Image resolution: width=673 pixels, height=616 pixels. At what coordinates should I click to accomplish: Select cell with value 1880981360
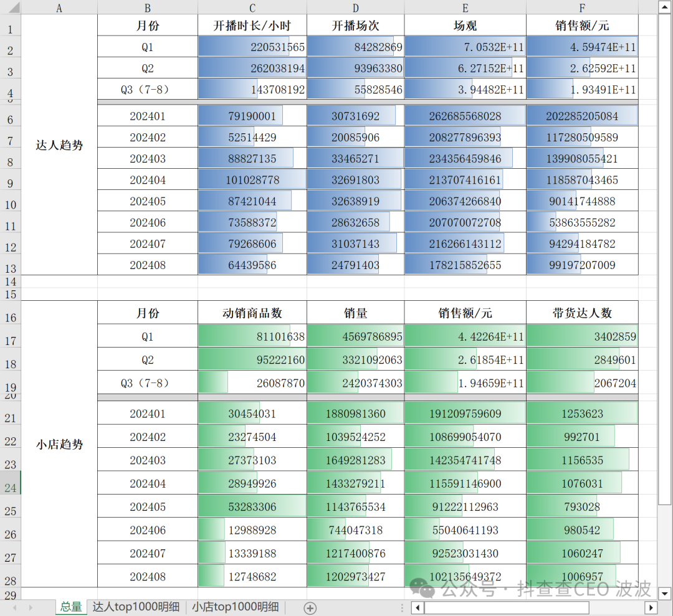[355, 413]
